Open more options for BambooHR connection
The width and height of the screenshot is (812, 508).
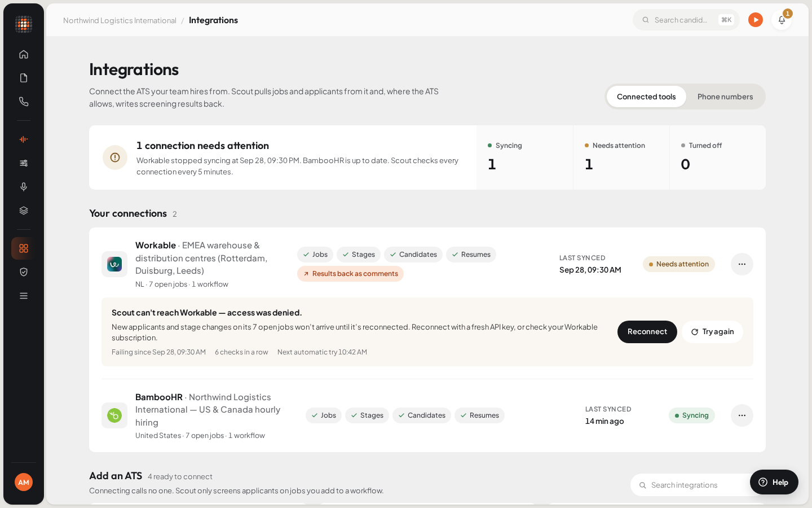point(742,415)
